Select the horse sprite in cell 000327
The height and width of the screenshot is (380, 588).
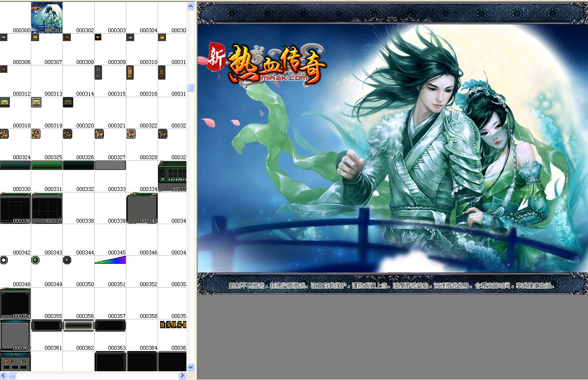click(x=99, y=133)
